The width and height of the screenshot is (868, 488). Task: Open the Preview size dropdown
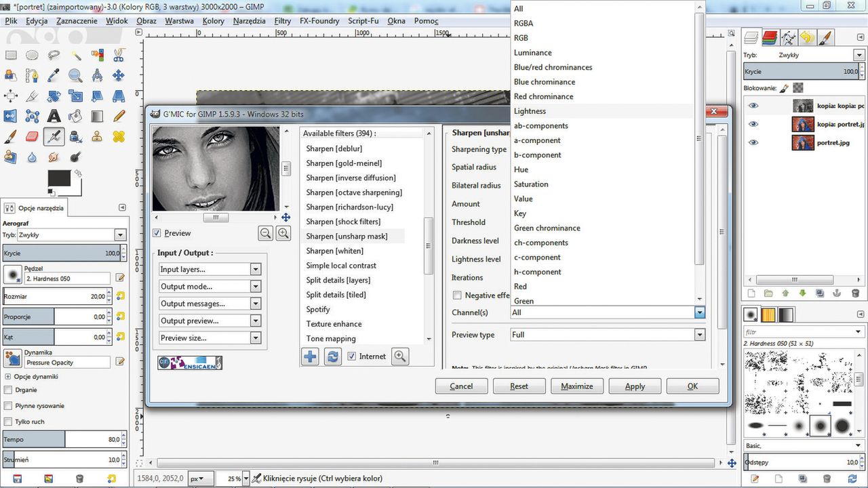(210, 338)
